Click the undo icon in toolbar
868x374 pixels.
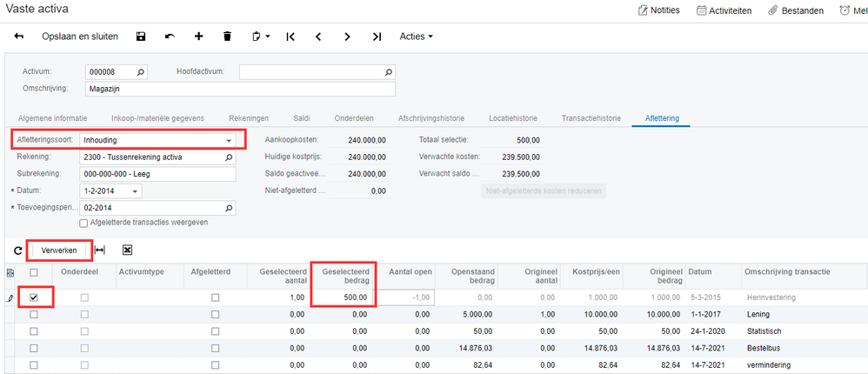(170, 37)
